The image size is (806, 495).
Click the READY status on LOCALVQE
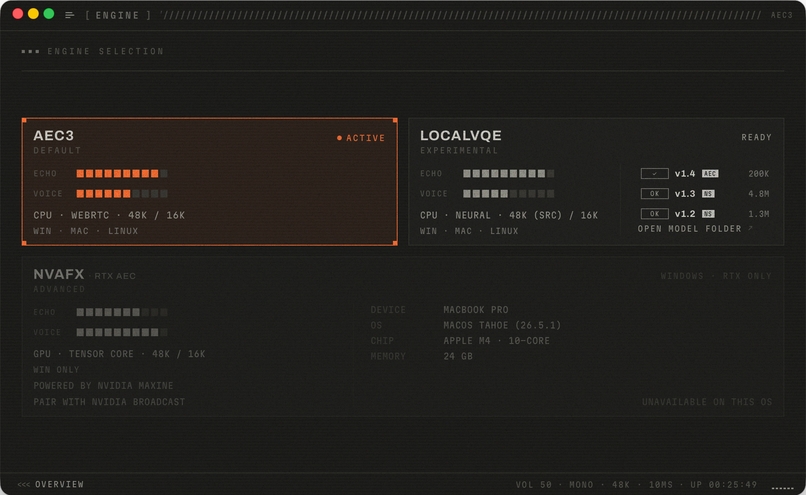click(756, 137)
